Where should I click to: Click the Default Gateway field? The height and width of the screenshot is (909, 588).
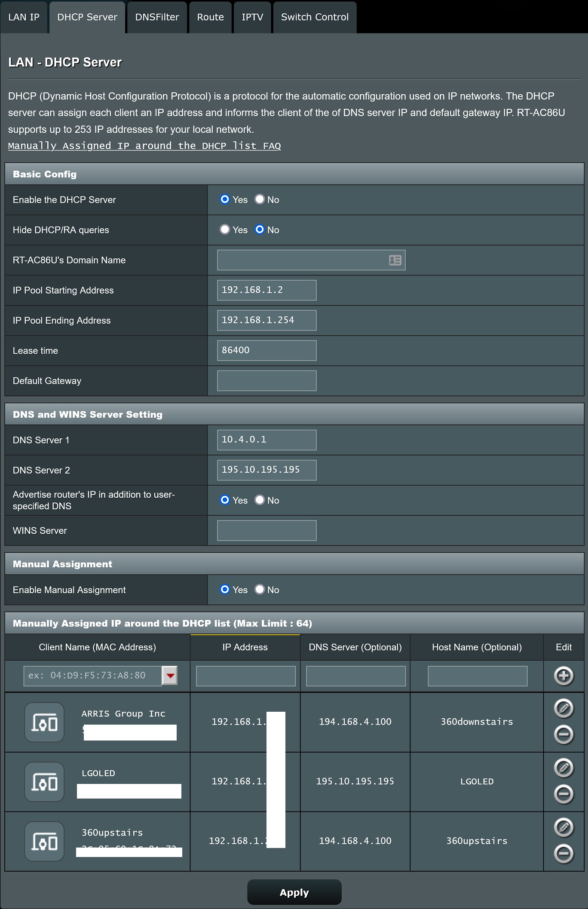(267, 381)
